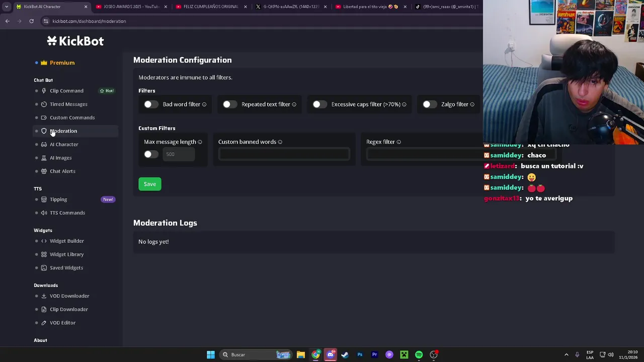The height and width of the screenshot is (362, 644).
Task: Click the Excessive caps filter info icon
Action: (404, 105)
